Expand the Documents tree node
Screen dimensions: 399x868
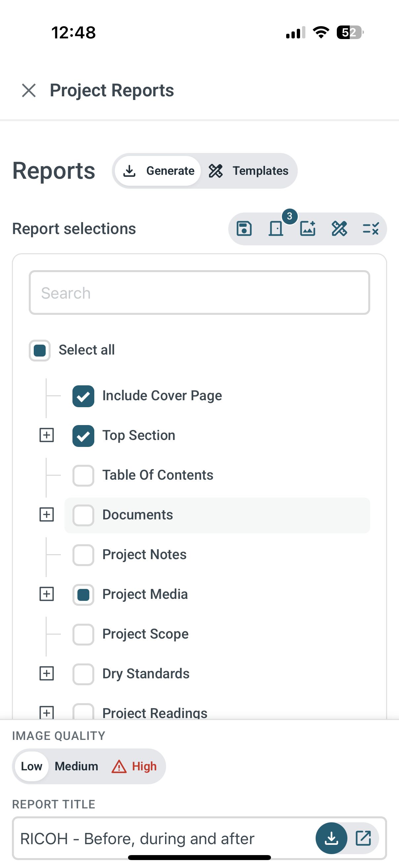tap(46, 514)
